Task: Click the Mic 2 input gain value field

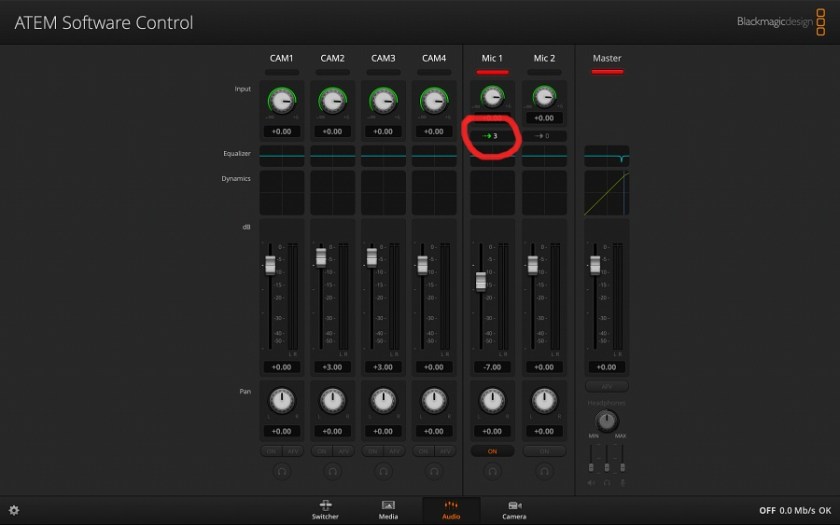Action: (x=544, y=118)
